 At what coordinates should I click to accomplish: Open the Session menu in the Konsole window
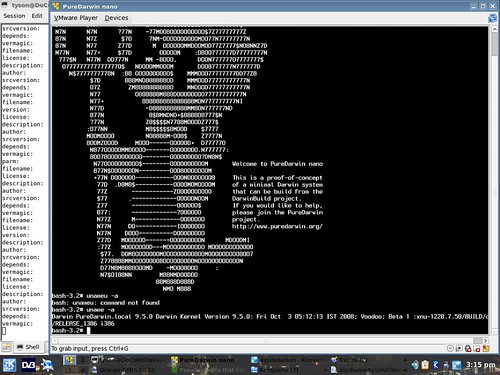[x=14, y=16]
